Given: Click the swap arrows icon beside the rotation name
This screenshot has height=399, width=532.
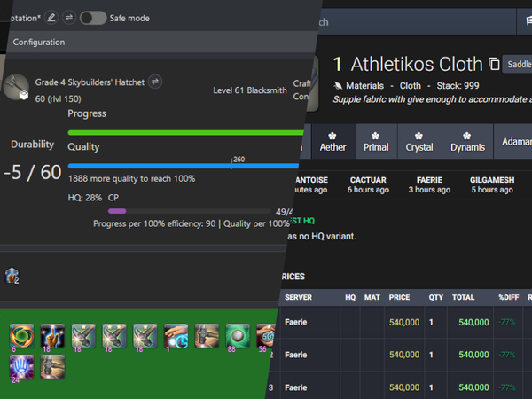Looking at the screenshot, I should [x=69, y=18].
